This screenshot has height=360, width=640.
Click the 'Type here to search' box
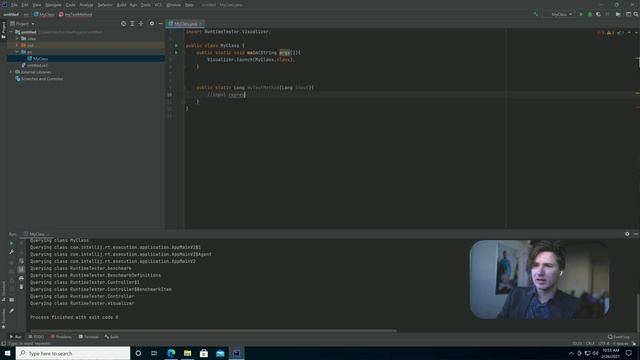[73, 353]
